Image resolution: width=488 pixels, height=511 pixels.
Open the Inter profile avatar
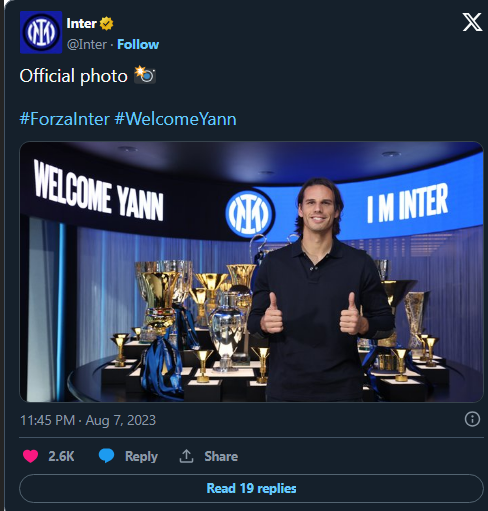click(x=41, y=32)
